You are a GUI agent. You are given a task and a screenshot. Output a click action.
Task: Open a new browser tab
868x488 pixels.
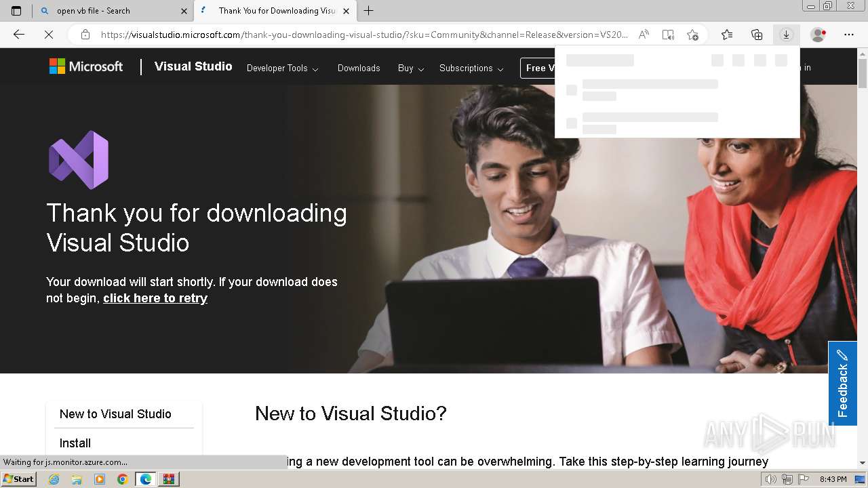[368, 11]
